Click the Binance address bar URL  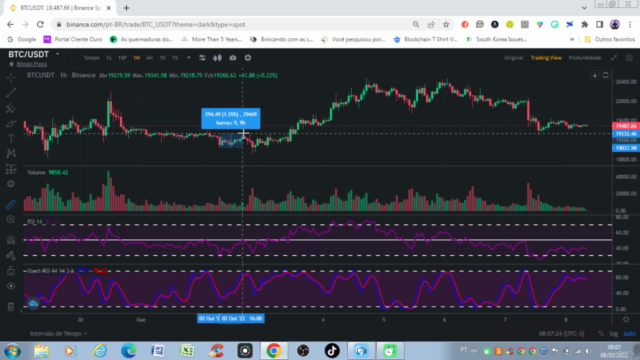coord(156,24)
